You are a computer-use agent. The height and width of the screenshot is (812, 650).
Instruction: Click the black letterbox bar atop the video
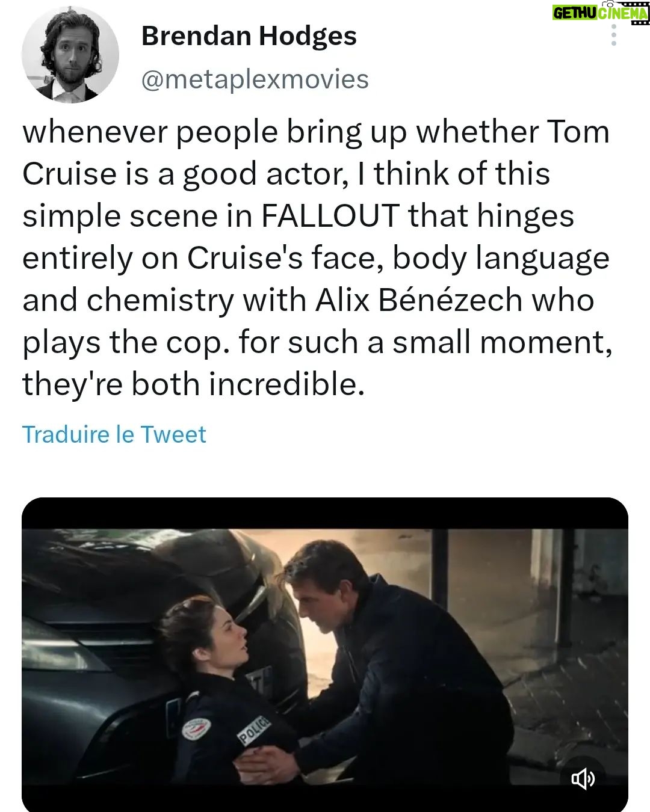pos(325,513)
